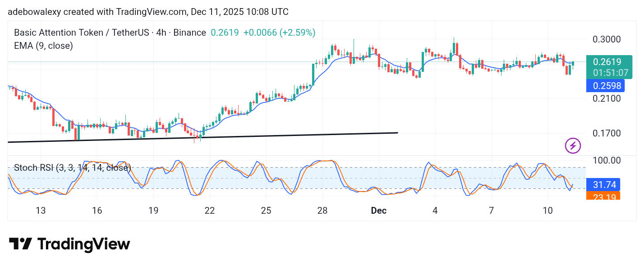Select the orange 23.19 value label
644x267 pixels.
pyautogui.click(x=604, y=197)
